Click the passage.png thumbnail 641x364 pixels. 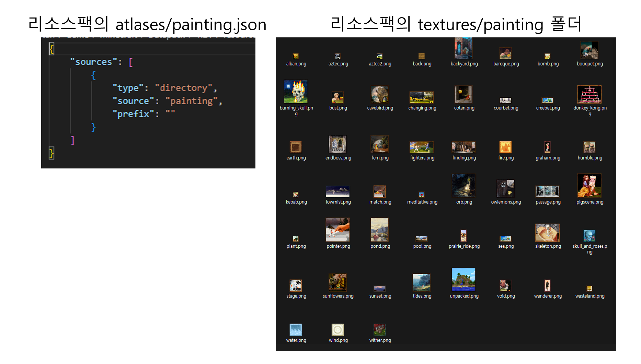point(548,191)
